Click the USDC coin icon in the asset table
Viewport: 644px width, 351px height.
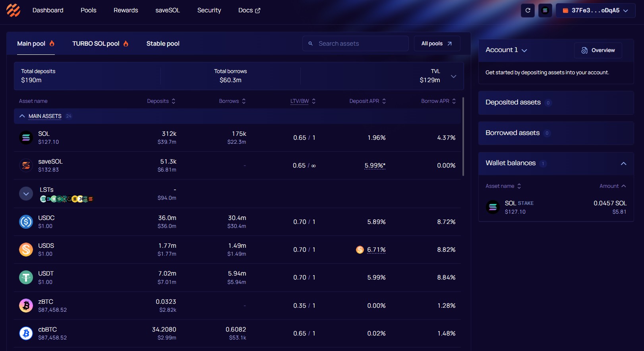coord(26,222)
